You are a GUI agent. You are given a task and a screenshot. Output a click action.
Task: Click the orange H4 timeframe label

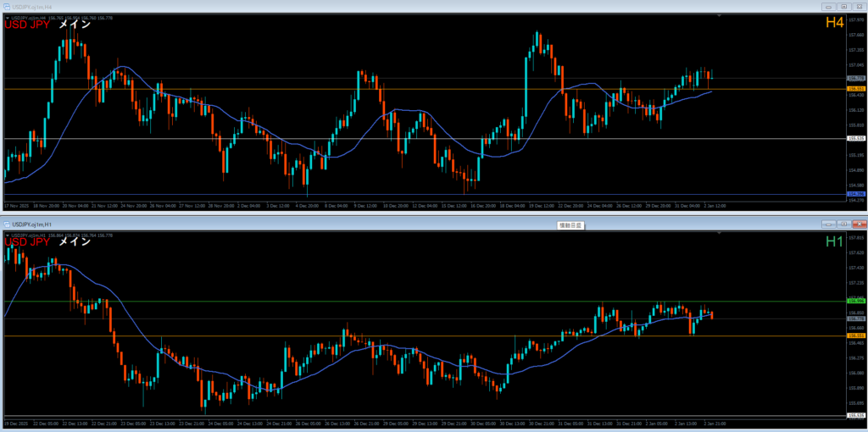[834, 25]
